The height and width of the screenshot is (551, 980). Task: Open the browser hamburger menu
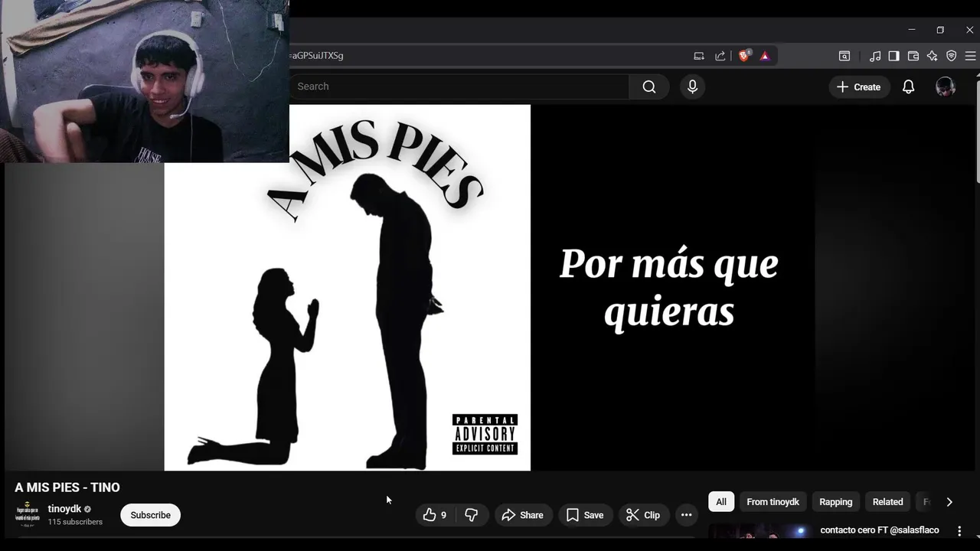coord(970,56)
